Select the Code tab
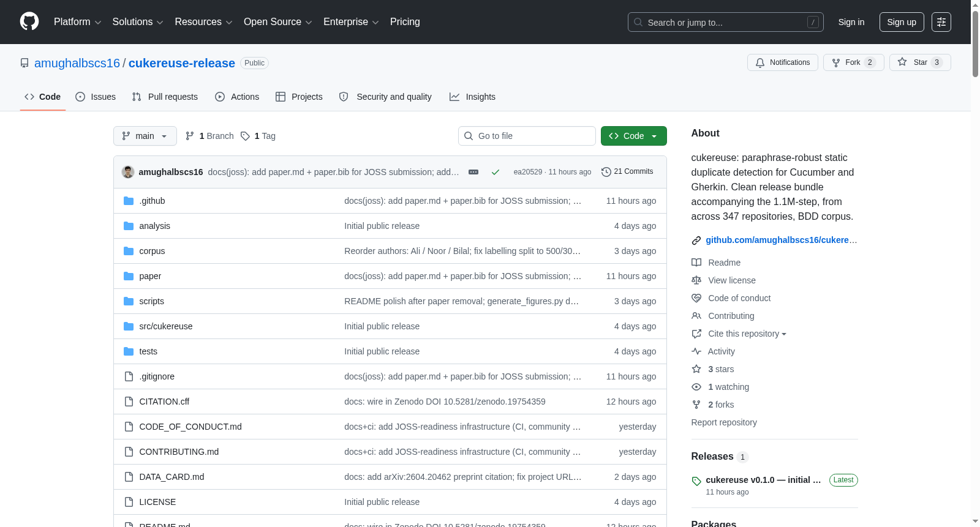The width and height of the screenshot is (980, 527). tap(43, 97)
